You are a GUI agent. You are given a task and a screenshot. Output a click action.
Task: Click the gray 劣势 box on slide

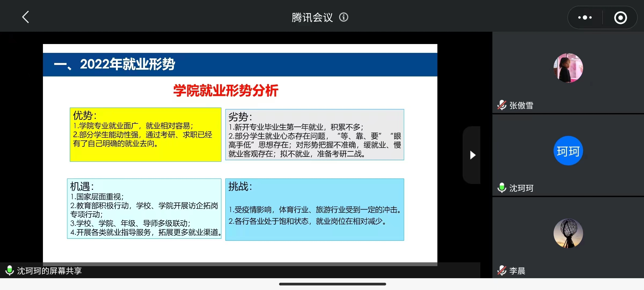click(314, 135)
